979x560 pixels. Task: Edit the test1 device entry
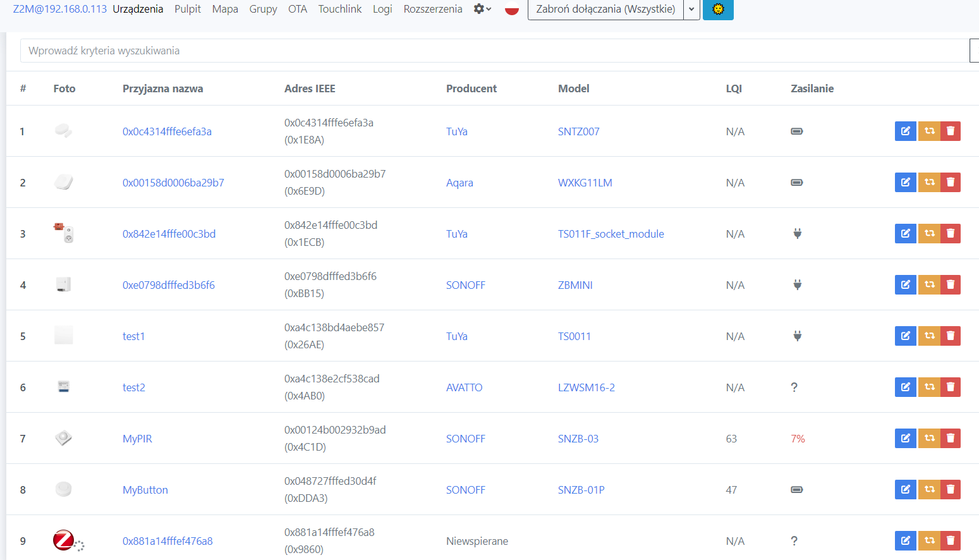tap(905, 336)
